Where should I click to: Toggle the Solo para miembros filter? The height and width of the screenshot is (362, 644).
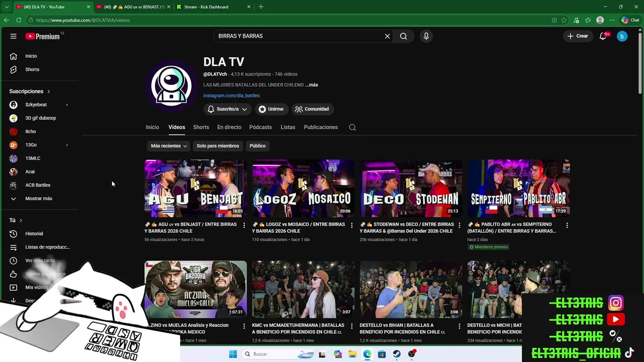tap(218, 146)
